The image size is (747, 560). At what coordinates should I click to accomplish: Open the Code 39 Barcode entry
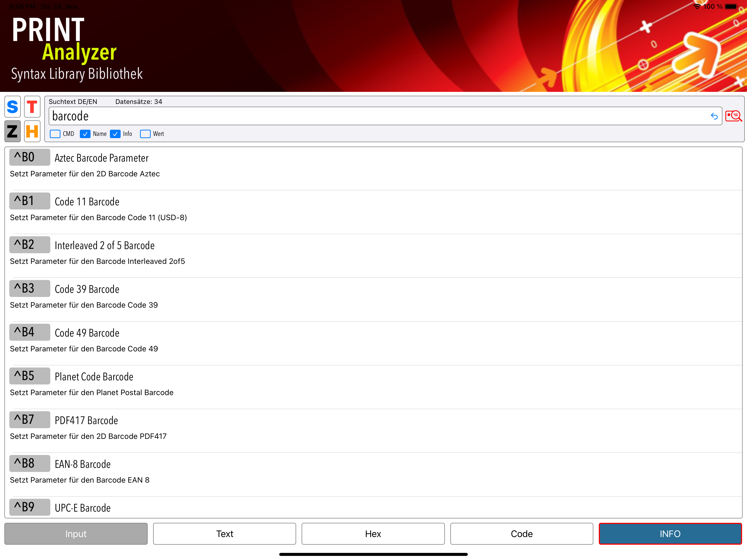pyautogui.click(x=87, y=290)
